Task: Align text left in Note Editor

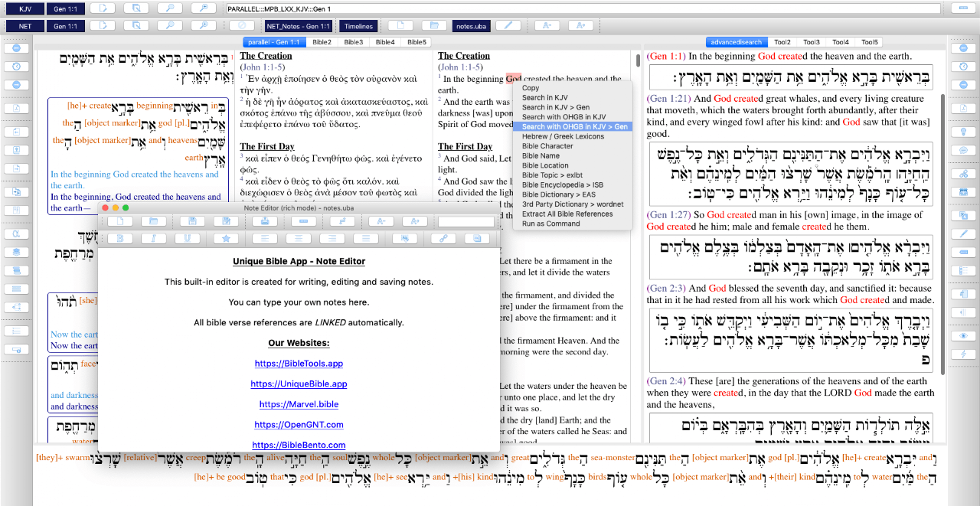Action: [265, 238]
